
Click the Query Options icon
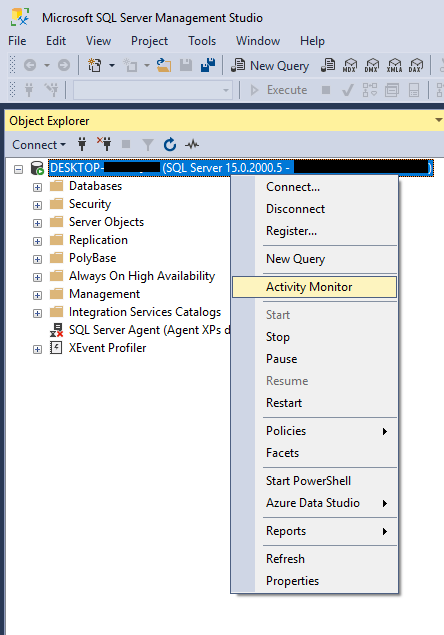click(x=392, y=89)
